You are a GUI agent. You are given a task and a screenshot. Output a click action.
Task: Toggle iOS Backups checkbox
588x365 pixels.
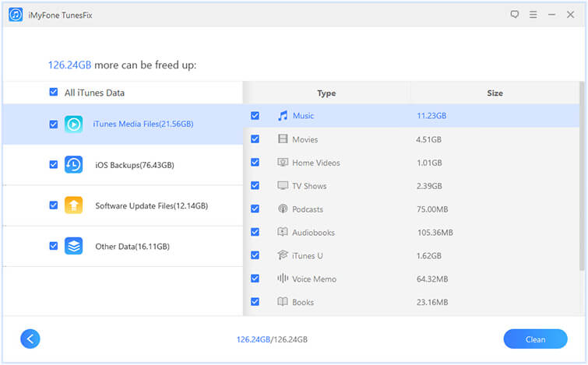click(54, 164)
